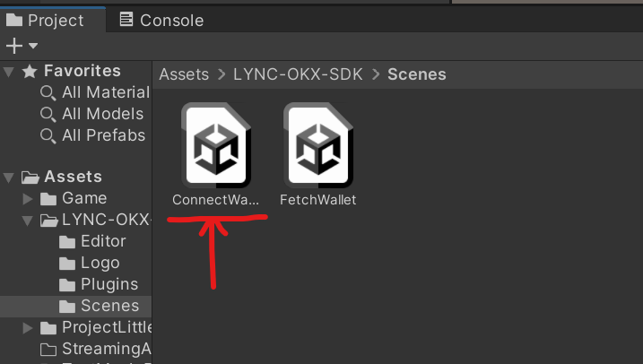Screen dimensions: 643x364
Task: Collapse the Assets folder tree arrow
Action: [x=9, y=178]
